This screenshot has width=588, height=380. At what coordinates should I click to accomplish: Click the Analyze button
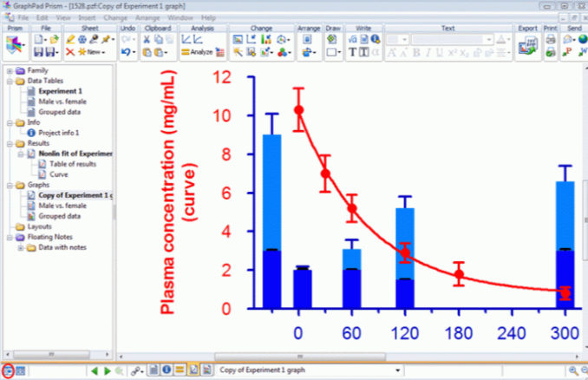[x=197, y=54]
